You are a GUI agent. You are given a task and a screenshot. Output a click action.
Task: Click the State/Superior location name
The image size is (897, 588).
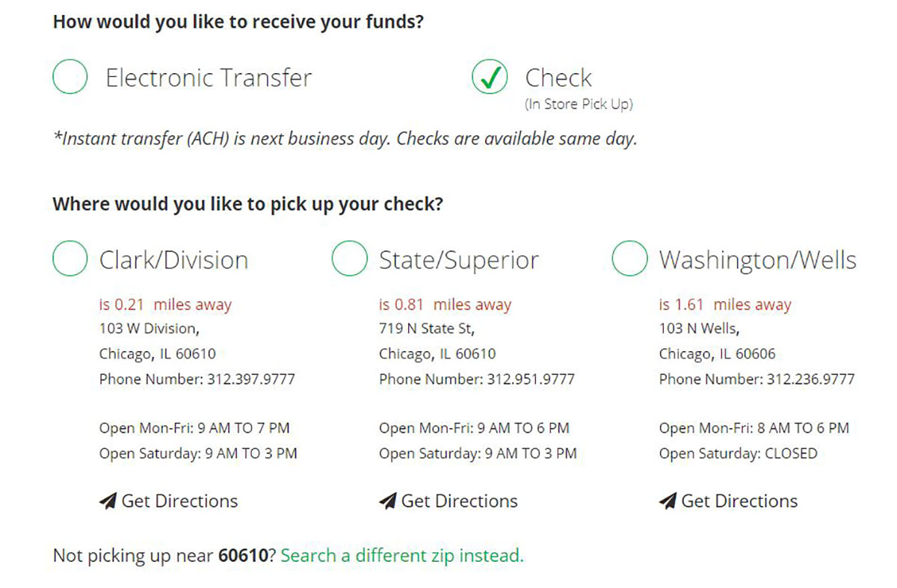coord(458,260)
